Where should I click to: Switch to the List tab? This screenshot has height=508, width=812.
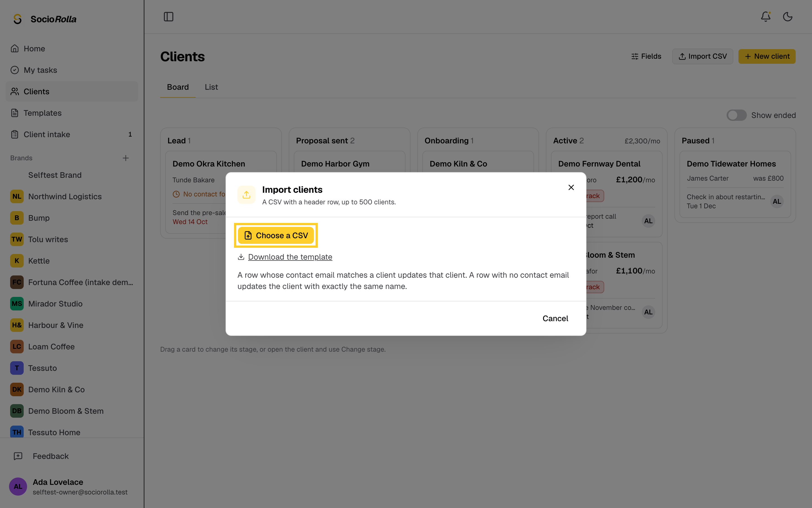pos(211,87)
